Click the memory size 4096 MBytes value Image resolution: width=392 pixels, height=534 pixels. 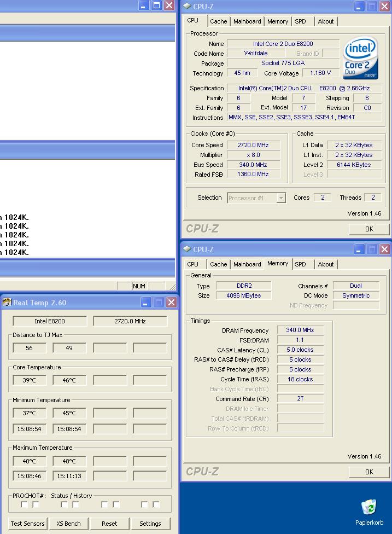coord(244,295)
